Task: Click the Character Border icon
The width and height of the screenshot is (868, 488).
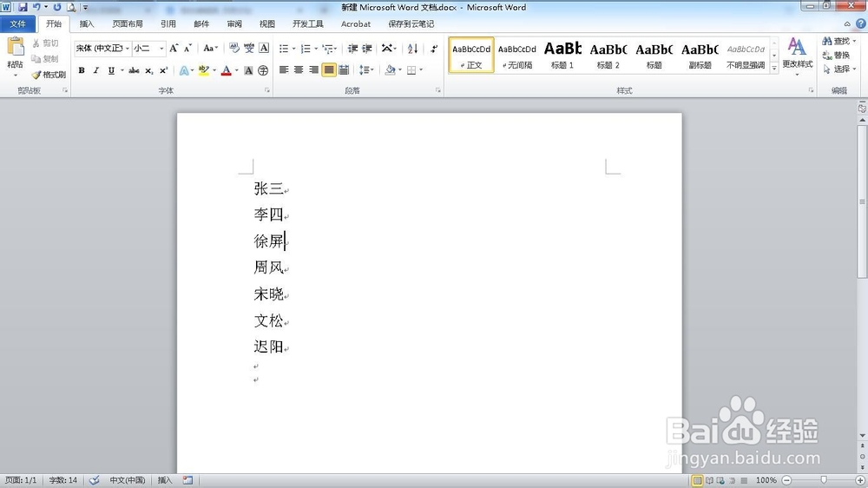Action: 264,48
